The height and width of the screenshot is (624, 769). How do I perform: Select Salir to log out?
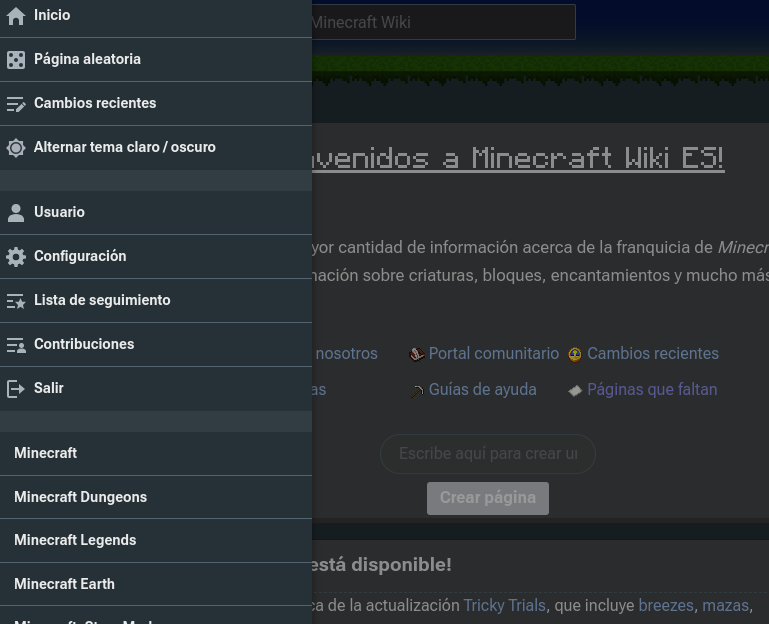click(156, 389)
